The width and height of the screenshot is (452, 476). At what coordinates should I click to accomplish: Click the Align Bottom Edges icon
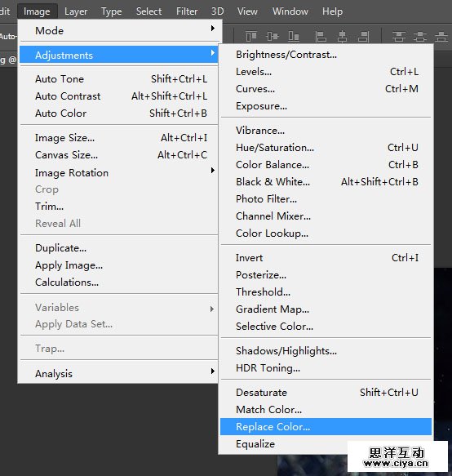point(294,37)
